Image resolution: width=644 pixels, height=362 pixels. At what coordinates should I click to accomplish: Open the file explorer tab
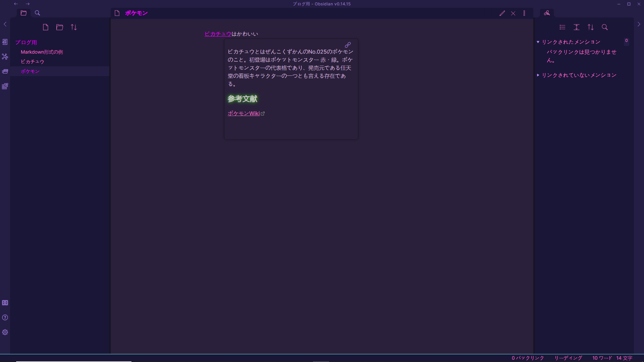(x=23, y=13)
